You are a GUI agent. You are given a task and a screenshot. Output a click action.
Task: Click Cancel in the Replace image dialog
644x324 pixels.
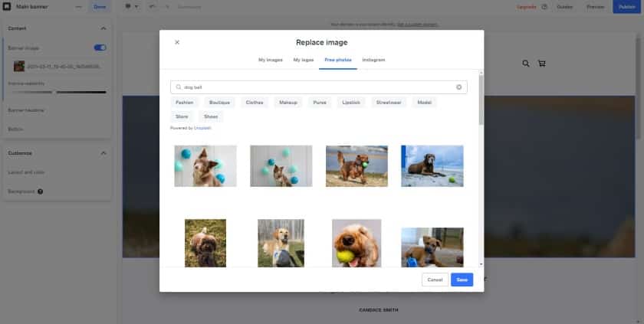[435, 280]
